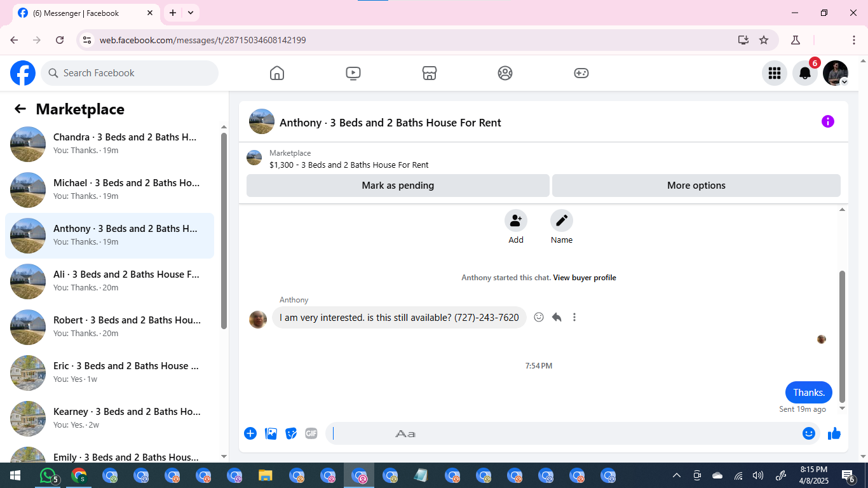Viewport: 868px width, 488px height.
Task: Open Emily's conversation
Action: [109, 453]
